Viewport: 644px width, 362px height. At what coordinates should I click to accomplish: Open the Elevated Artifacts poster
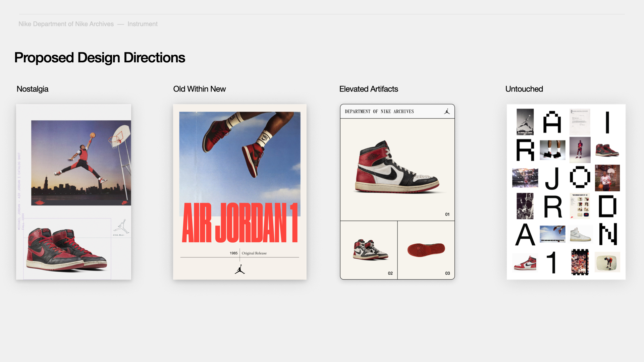tap(397, 192)
